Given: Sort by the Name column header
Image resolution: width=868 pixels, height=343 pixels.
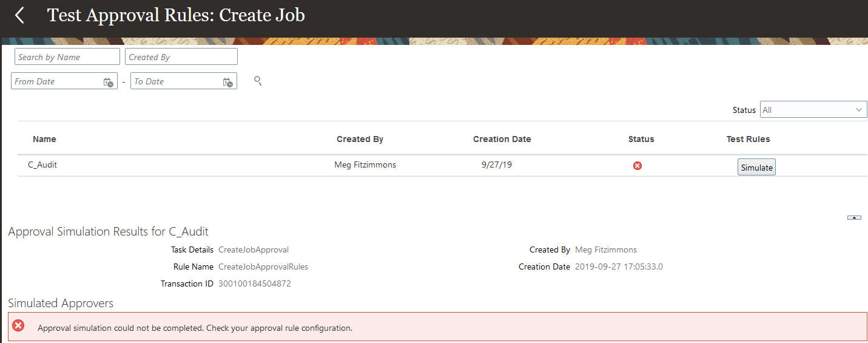Looking at the screenshot, I should 44,139.
